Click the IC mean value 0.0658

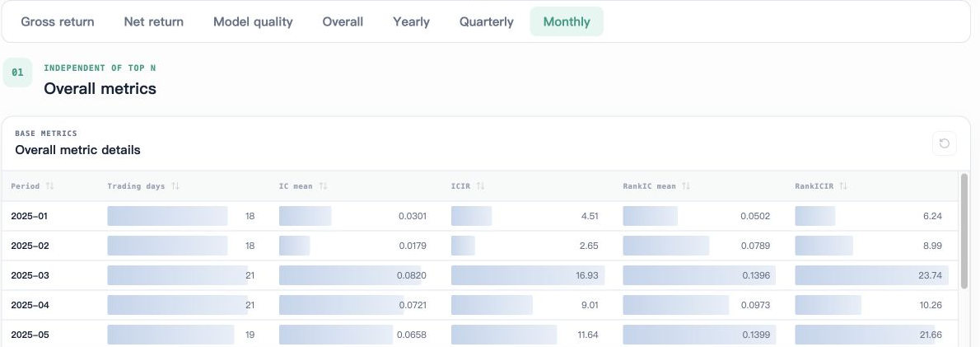pos(412,335)
